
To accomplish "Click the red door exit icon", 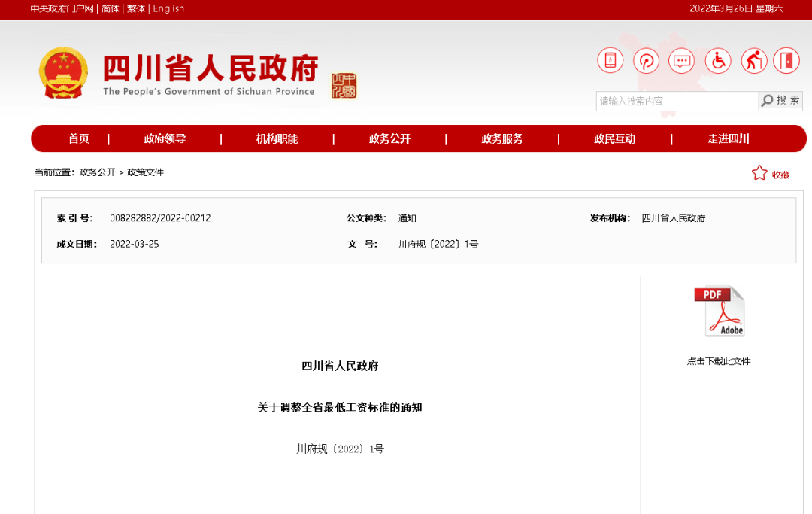I will click(786, 60).
